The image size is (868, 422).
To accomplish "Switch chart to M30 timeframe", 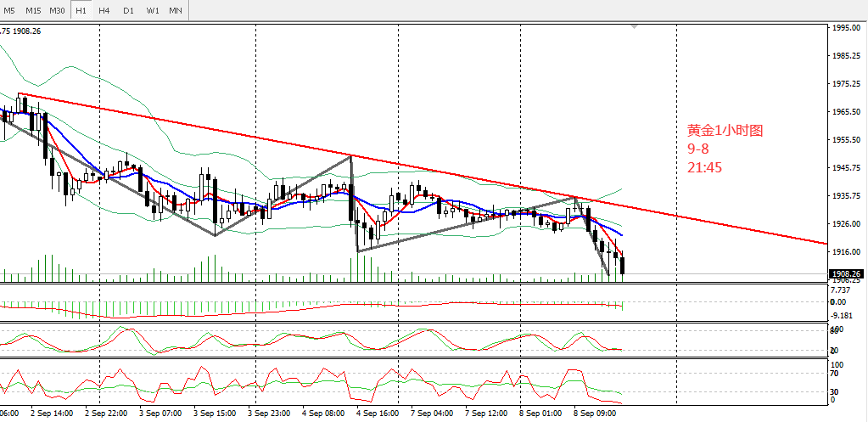I will click(x=57, y=10).
